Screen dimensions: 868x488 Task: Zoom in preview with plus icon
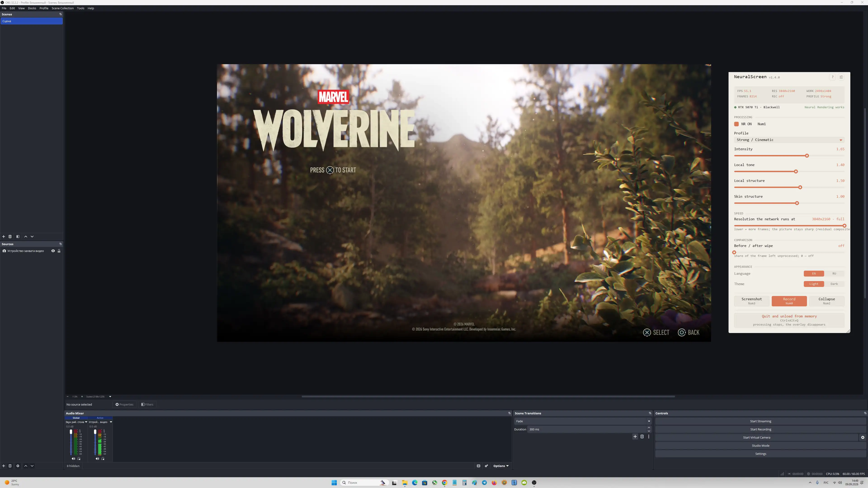82,396
